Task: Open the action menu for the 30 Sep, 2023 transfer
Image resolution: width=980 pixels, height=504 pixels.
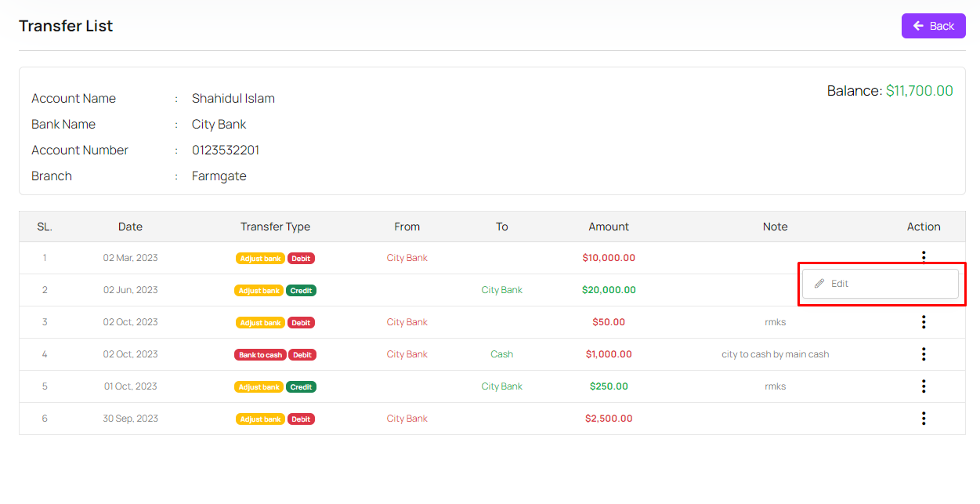Action: coord(924,419)
